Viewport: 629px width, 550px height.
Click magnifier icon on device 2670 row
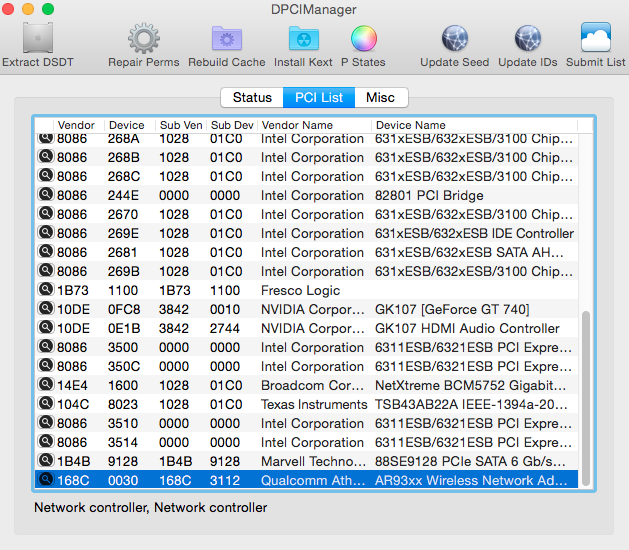[x=46, y=213]
